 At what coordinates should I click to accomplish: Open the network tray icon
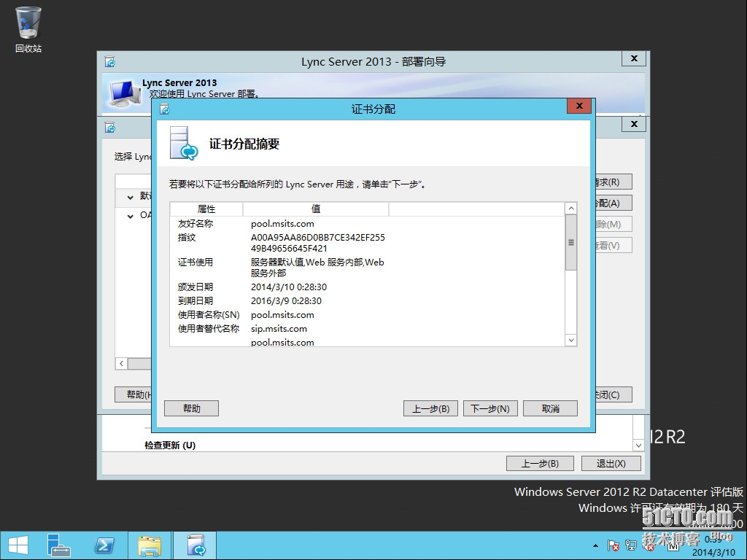(x=631, y=545)
